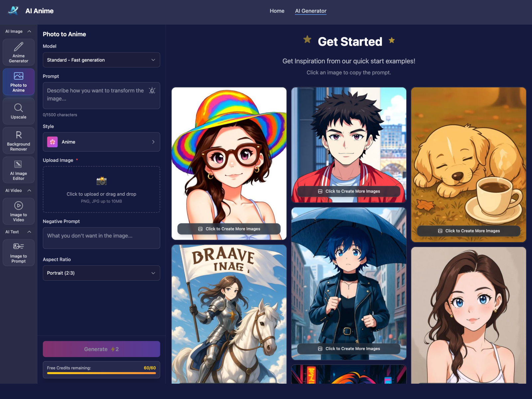Open the Photo to Anime tool
Screen dimensions: 532x399
pos(18,81)
